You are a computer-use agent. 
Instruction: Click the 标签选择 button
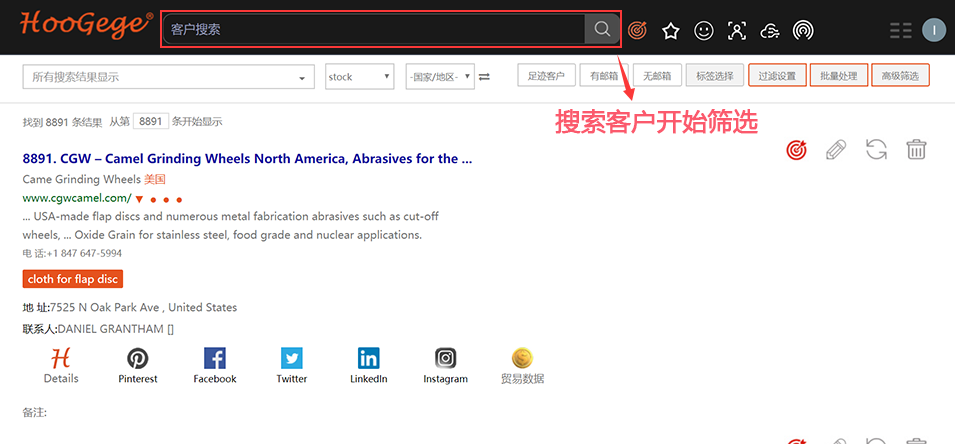[714, 76]
